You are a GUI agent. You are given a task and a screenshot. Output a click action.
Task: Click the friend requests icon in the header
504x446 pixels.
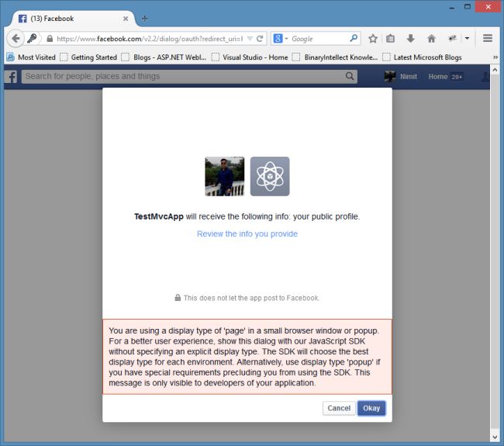pos(485,77)
